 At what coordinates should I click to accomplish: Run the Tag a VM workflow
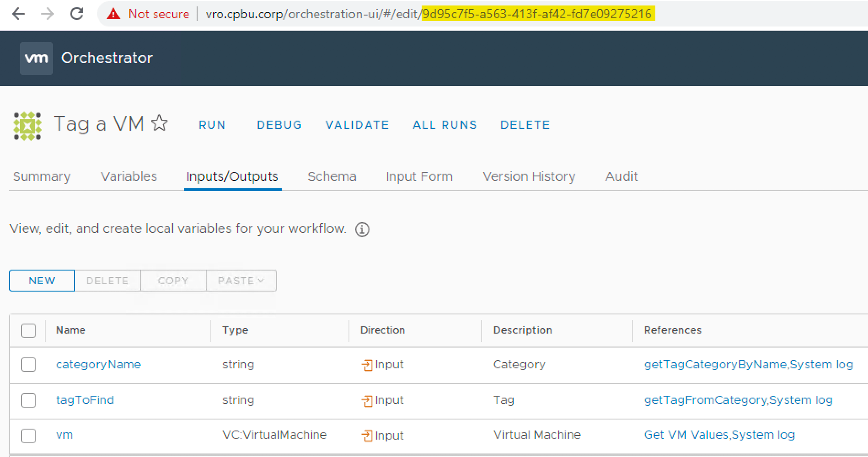pos(212,125)
